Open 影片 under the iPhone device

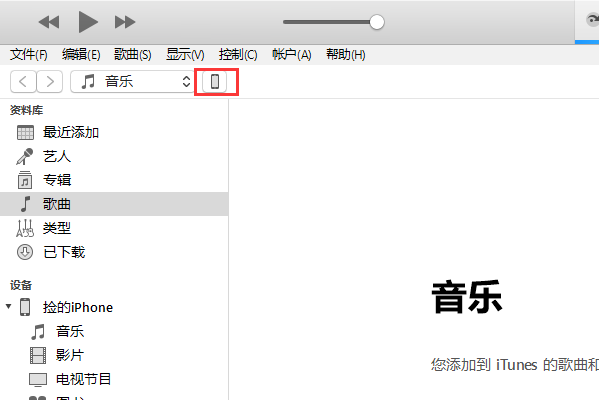pyautogui.click(x=115, y=355)
